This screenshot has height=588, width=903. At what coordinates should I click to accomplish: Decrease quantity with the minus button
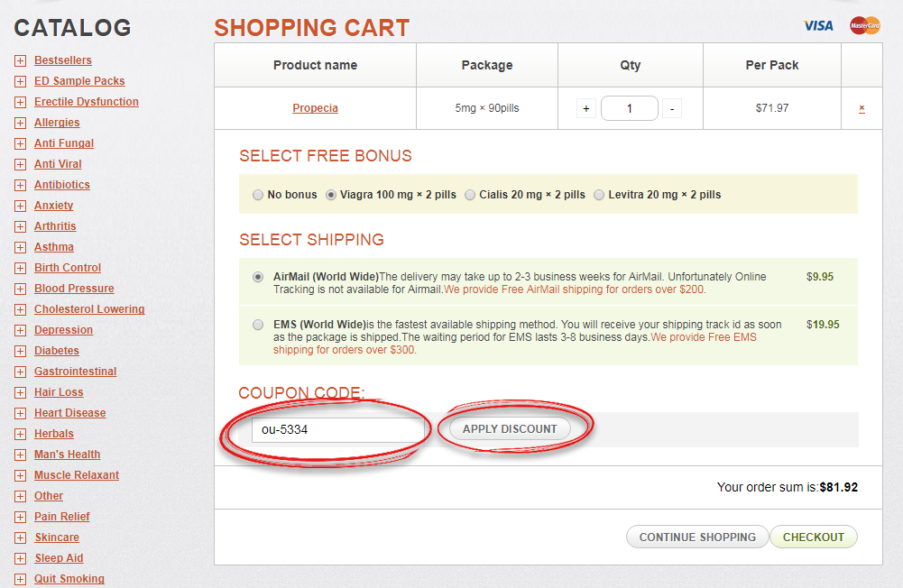[x=671, y=108]
